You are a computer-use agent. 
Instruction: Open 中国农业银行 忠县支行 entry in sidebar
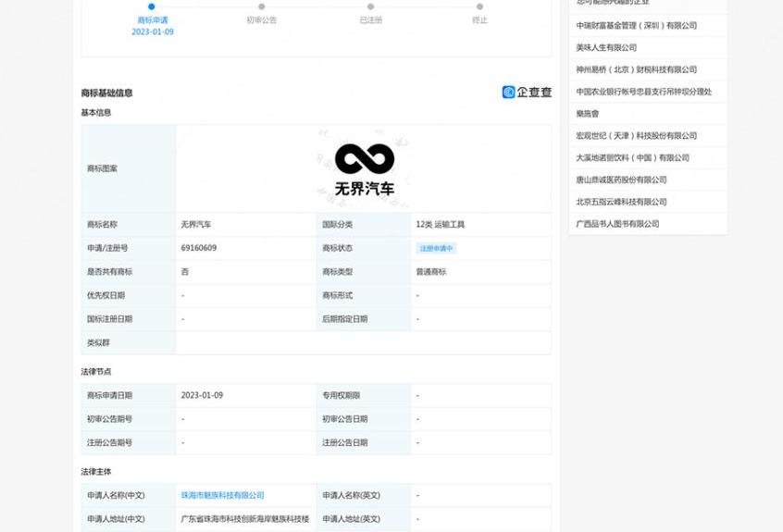pyautogui.click(x=643, y=92)
